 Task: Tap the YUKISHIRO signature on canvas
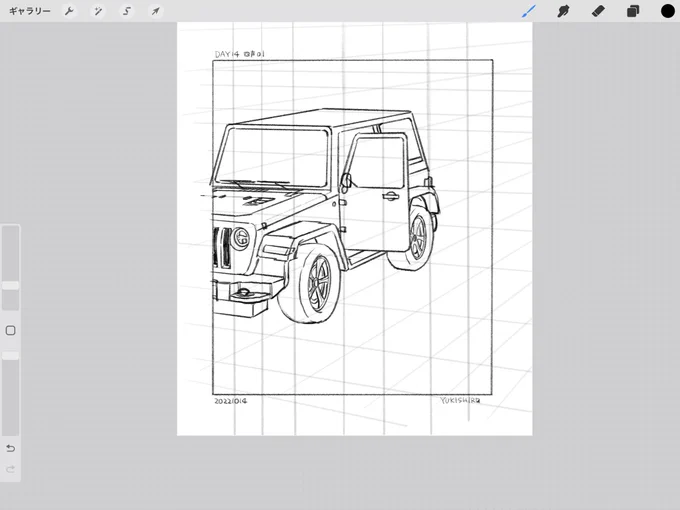(x=460, y=400)
